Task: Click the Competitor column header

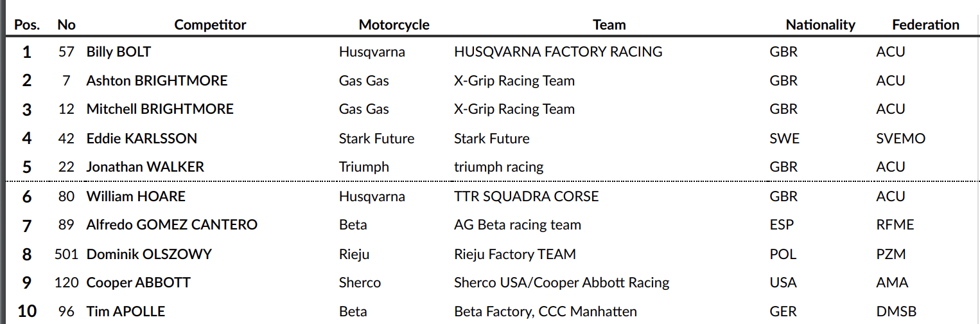Action: tap(210, 25)
